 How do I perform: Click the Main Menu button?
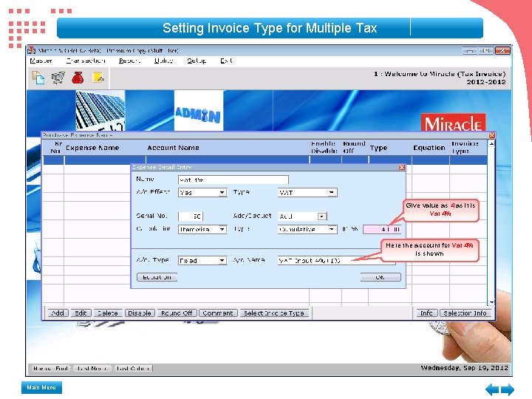41,387
